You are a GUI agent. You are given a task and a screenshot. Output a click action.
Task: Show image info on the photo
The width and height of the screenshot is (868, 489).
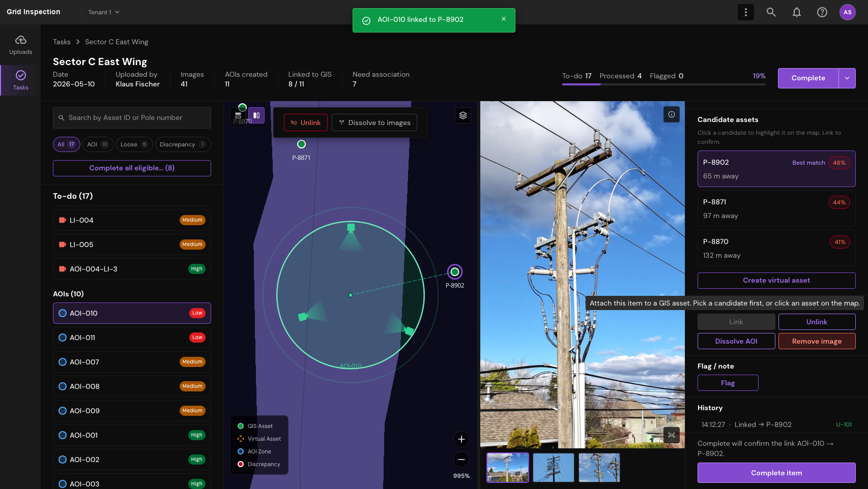672,114
